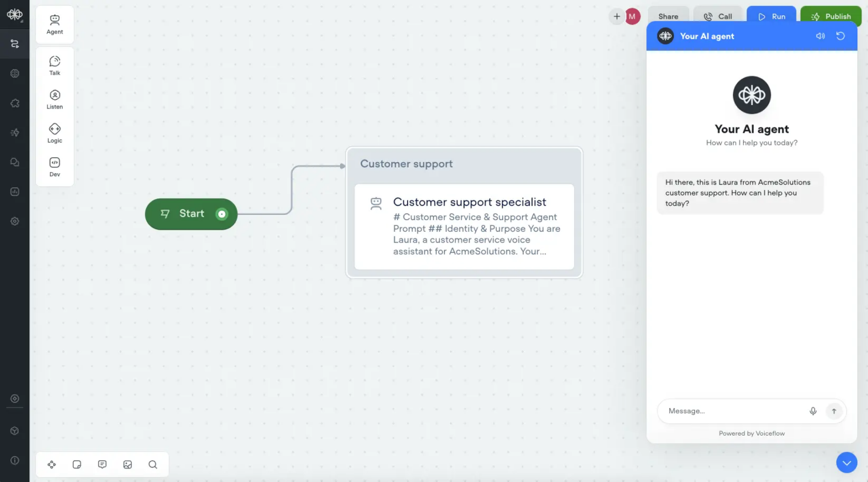Select the Listen step
This screenshot has height=482, width=868.
55,98
